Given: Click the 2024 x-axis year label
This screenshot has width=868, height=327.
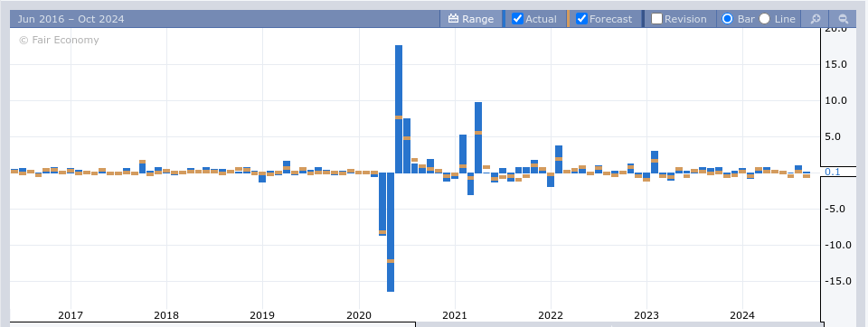Looking at the screenshot, I should [742, 315].
